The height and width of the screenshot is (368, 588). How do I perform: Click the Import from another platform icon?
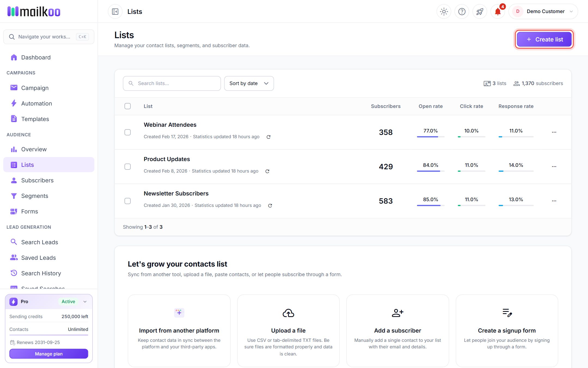[x=179, y=313]
